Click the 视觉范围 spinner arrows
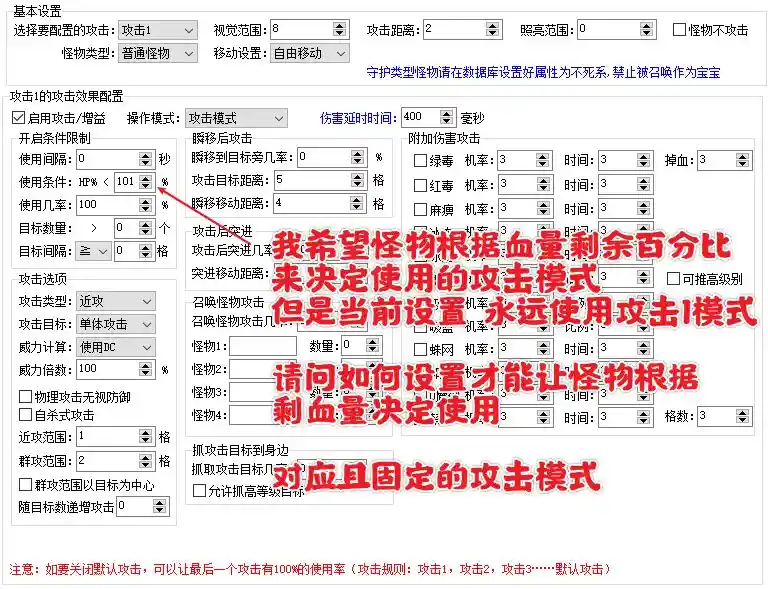The image size is (768, 589). tap(339, 29)
